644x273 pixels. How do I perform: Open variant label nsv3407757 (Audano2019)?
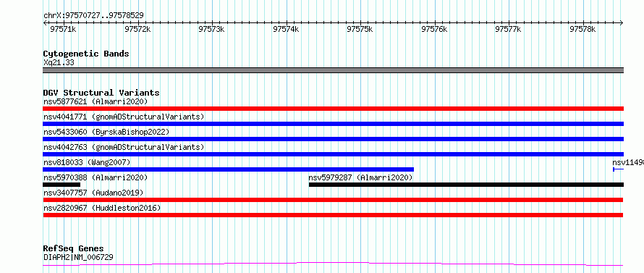(93, 193)
